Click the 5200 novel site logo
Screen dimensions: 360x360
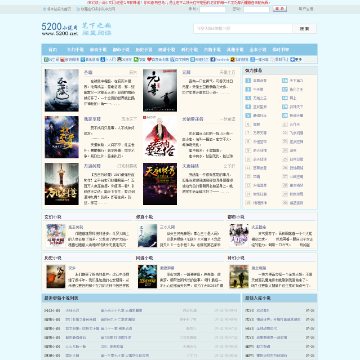pos(59,29)
